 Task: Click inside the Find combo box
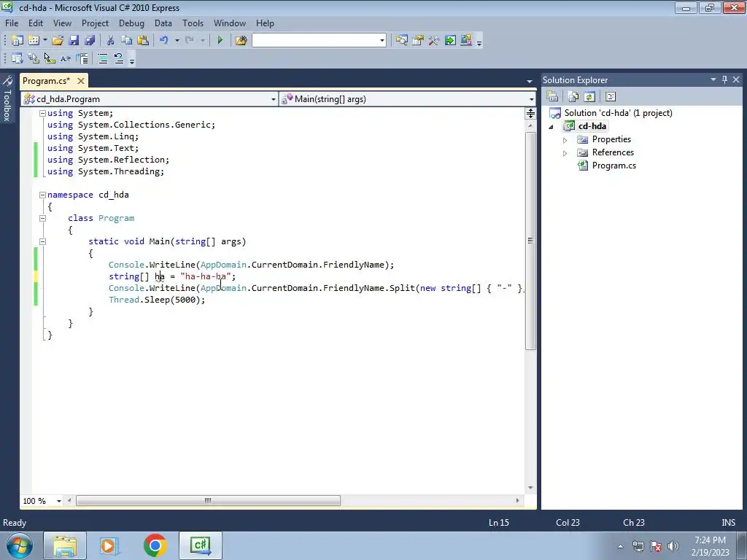tap(315, 41)
